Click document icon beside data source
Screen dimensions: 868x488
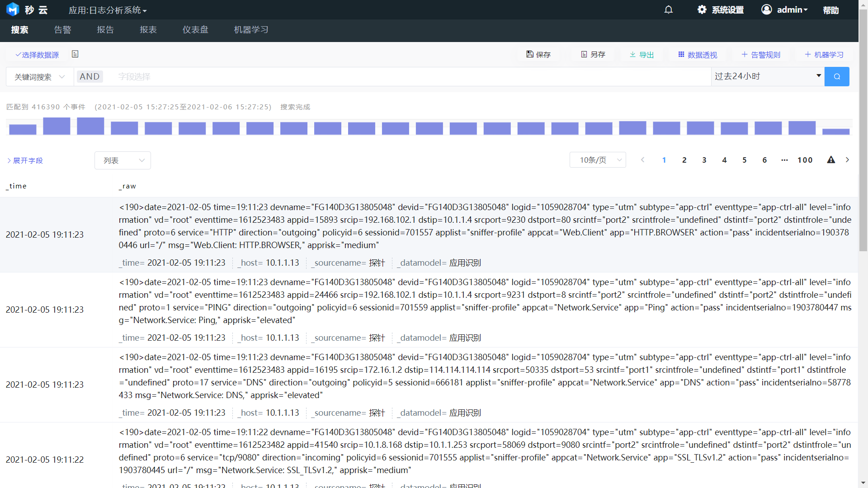tap(75, 54)
